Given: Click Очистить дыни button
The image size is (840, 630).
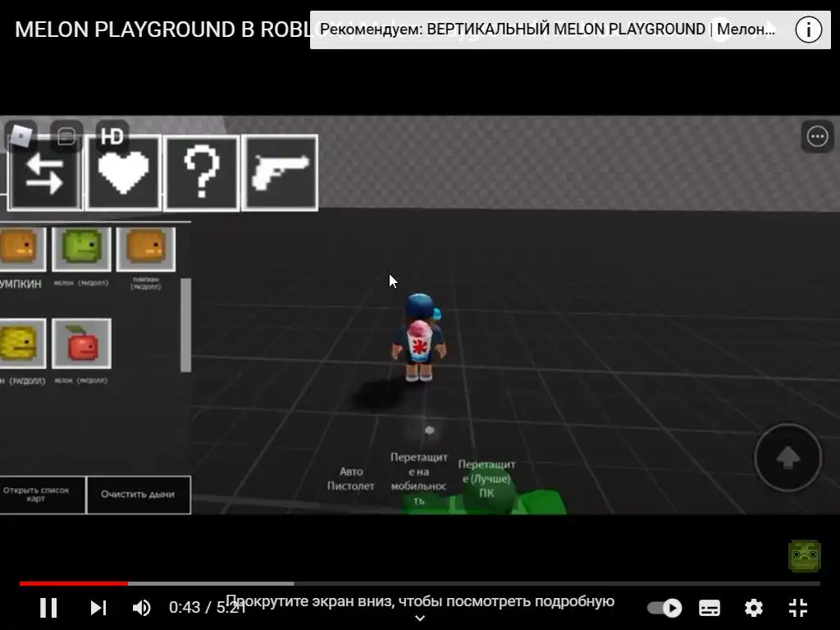Looking at the screenshot, I should pos(138,495).
